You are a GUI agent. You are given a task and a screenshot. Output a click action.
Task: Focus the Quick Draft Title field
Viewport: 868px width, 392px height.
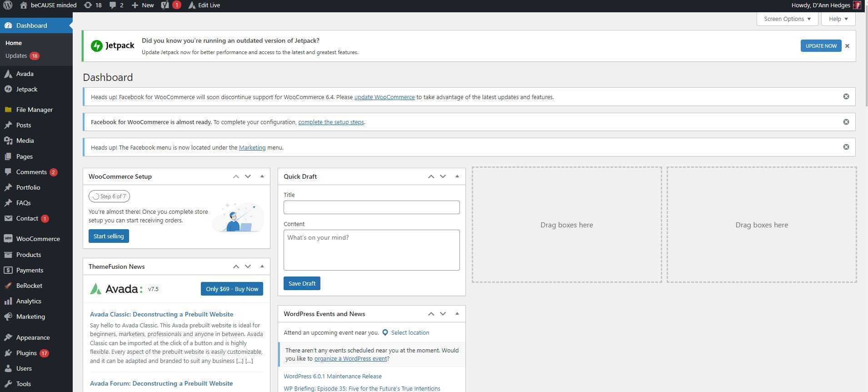pyautogui.click(x=371, y=207)
